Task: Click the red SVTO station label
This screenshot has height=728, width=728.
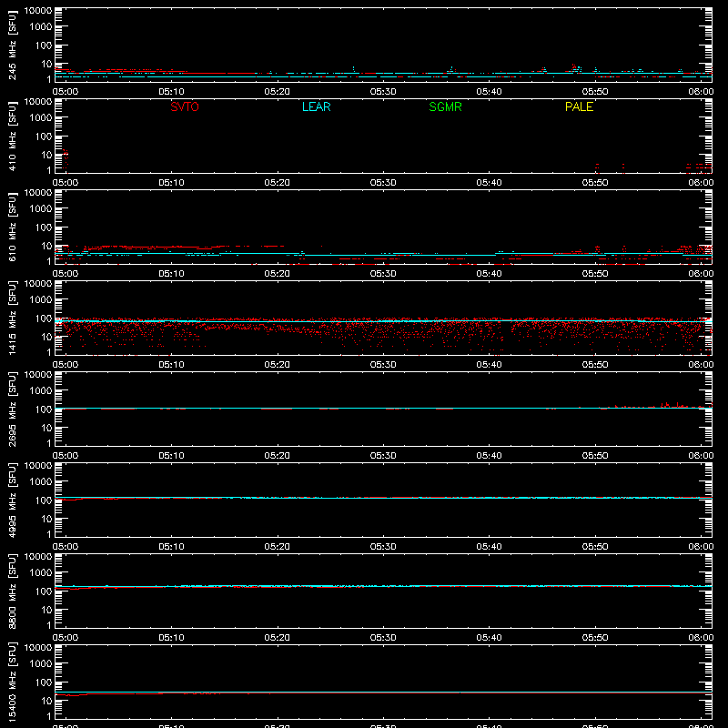Action: pyautogui.click(x=185, y=106)
